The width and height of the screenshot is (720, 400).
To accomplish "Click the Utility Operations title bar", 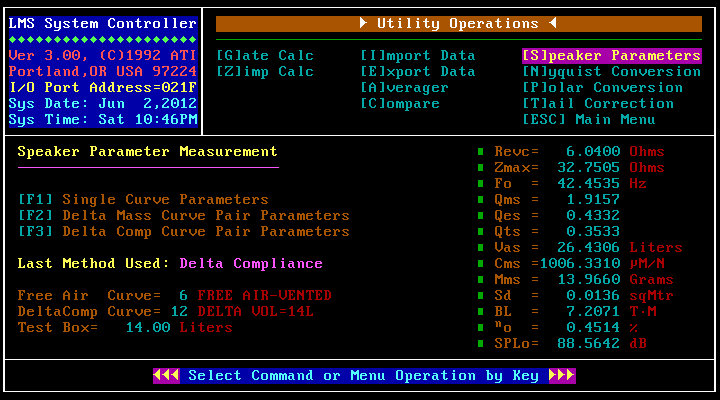I will pos(459,23).
